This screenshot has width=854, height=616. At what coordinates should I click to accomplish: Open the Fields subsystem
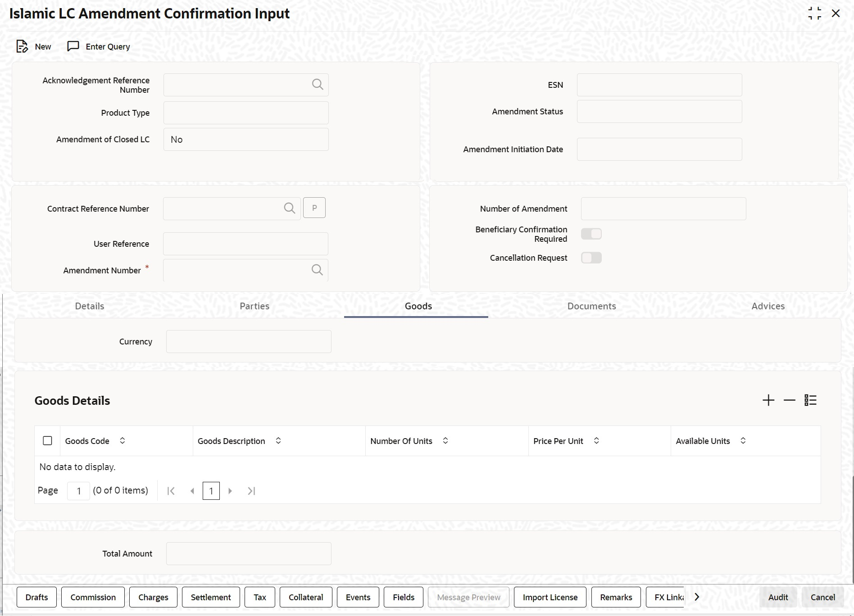[x=404, y=597]
